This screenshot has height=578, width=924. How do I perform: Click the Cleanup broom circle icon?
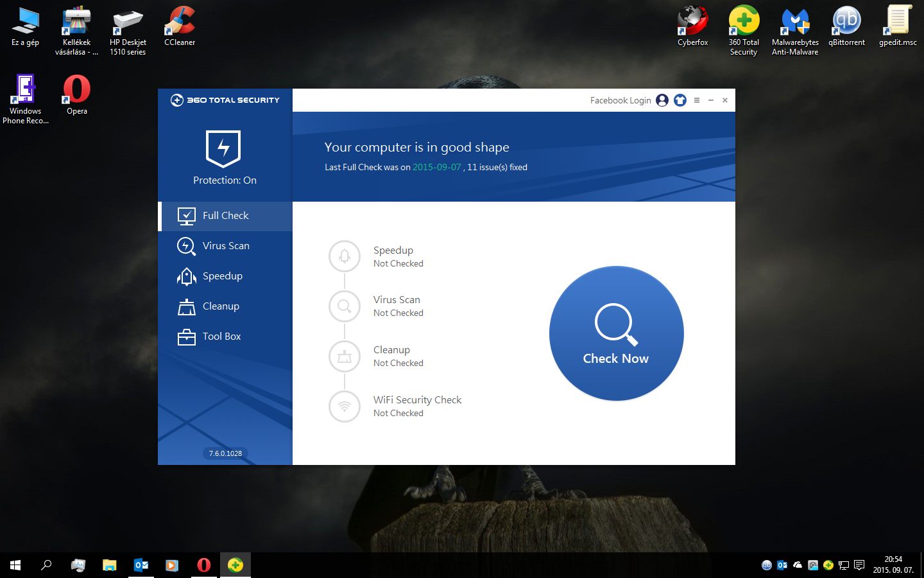(345, 356)
